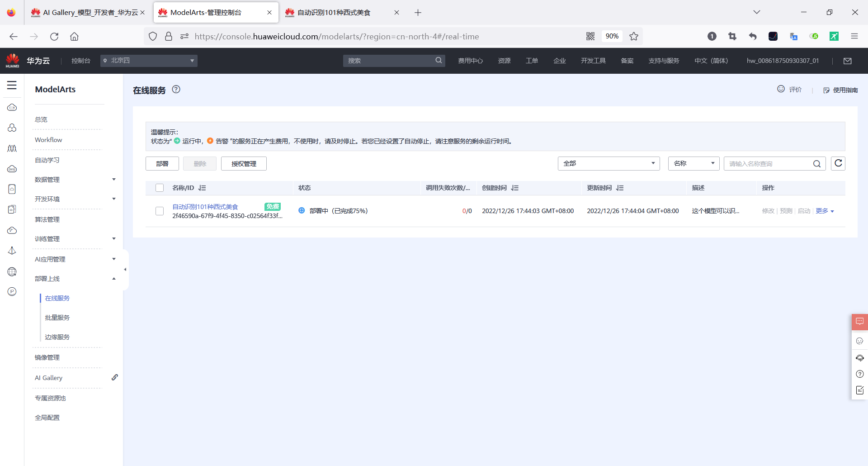
Task: Click the magnifier in name search box
Action: (817, 164)
